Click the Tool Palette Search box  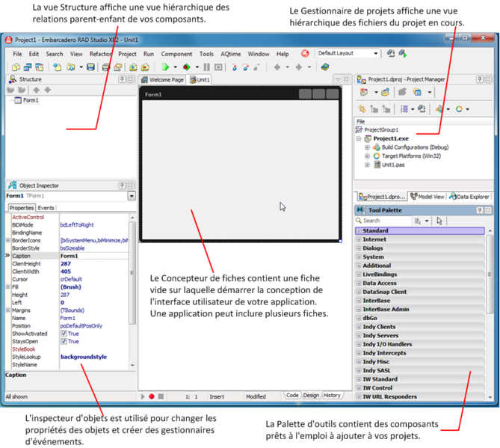383,221
